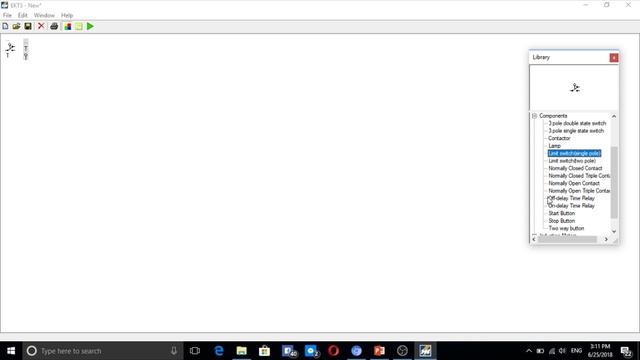Image resolution: width=640 pixels, height=360 pixels.
Task: Select Limit switch(single pole) item
Action: (574, 153)
